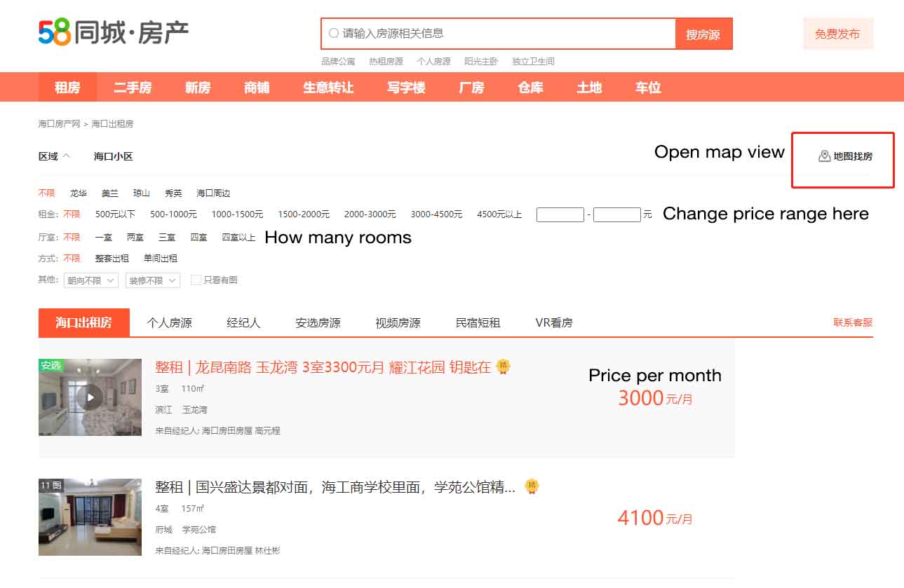Check the 只看有图 checkbox
The image size is (904, 588).
[196, 280]
